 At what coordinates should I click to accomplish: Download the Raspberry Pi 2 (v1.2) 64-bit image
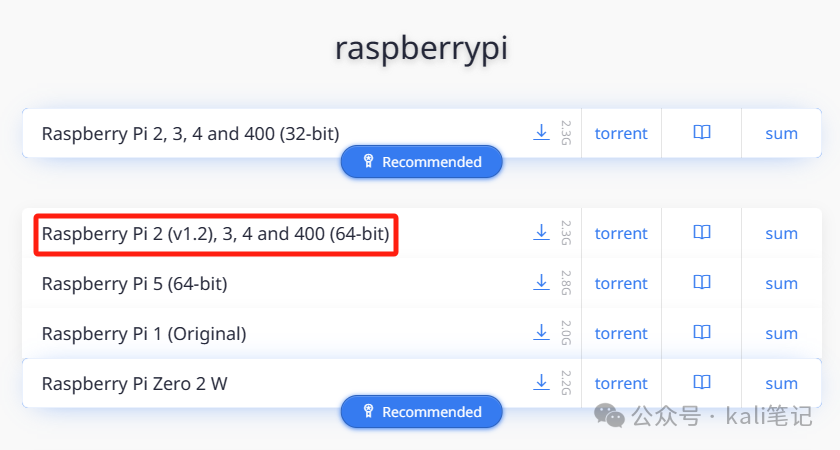542,232
